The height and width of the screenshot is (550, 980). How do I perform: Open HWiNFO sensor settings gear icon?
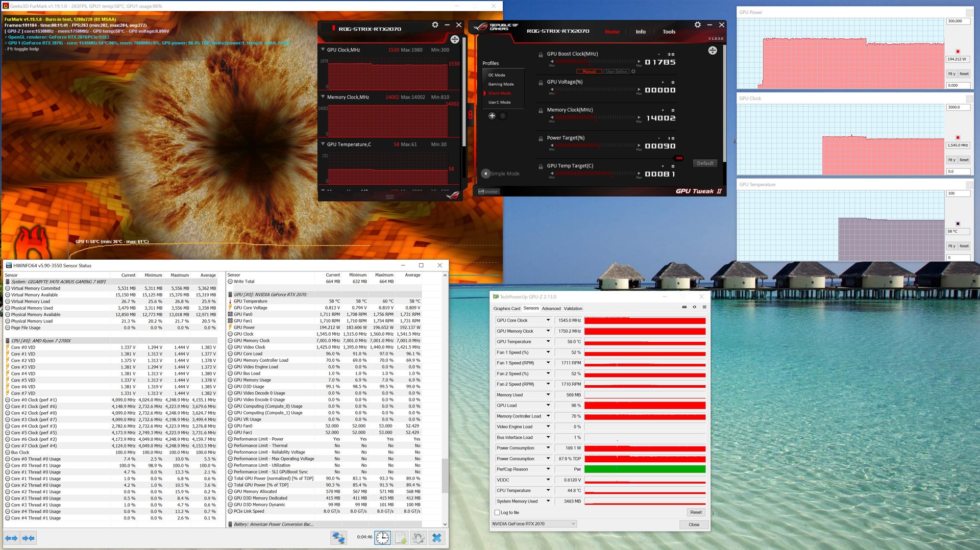(419, 538)
